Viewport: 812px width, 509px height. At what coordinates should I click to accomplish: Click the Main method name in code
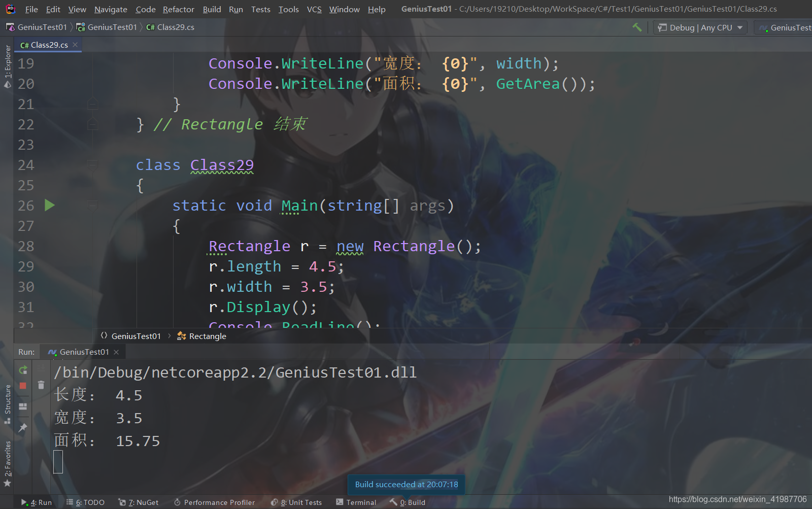pyautogui.click(x=299, y=206)
